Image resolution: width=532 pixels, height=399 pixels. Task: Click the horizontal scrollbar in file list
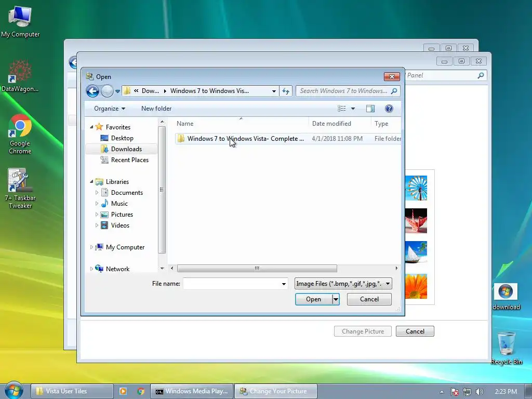[x=257, y=269]
